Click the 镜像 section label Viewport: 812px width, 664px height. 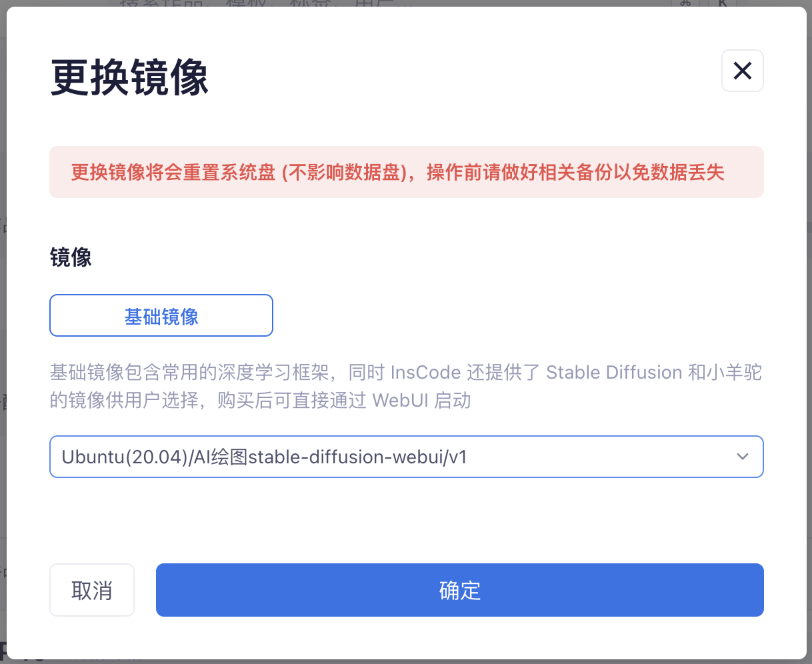(x=71, y=257)
